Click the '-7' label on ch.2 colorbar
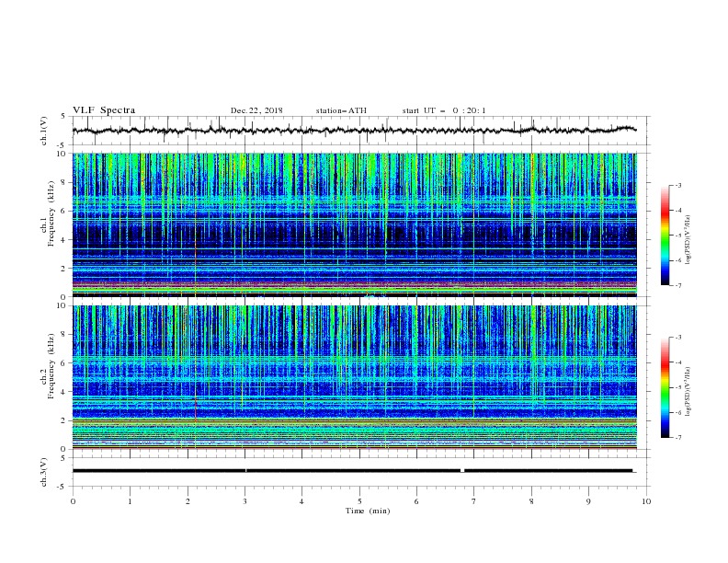The image size is (728, 563). [677, 438]
